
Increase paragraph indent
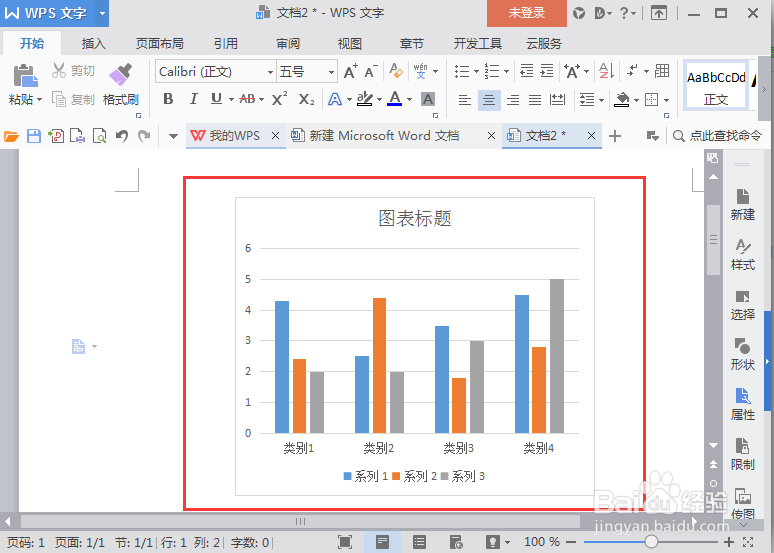tap(546, 71)
